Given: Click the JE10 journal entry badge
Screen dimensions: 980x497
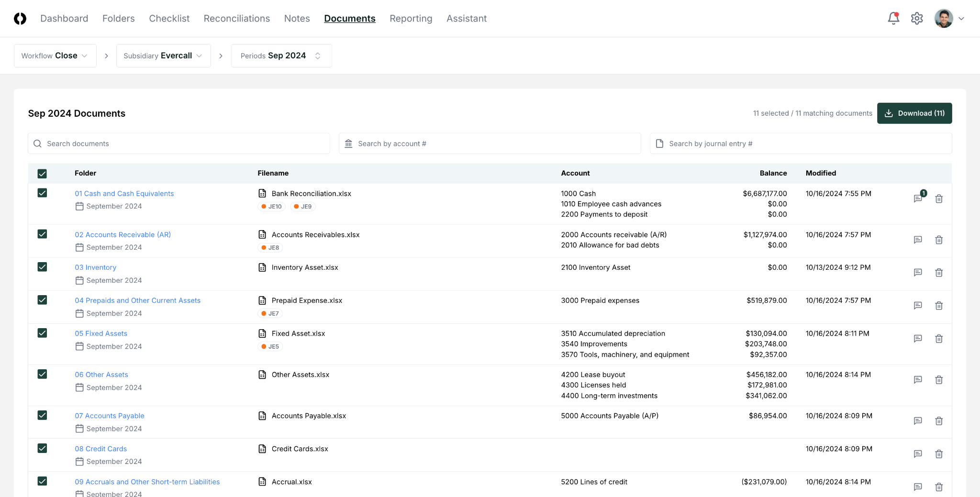Looking at the screenshot, I should [271, 206].
